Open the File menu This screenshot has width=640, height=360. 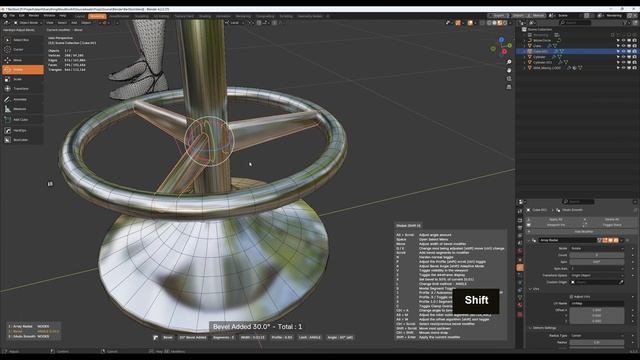12,16
